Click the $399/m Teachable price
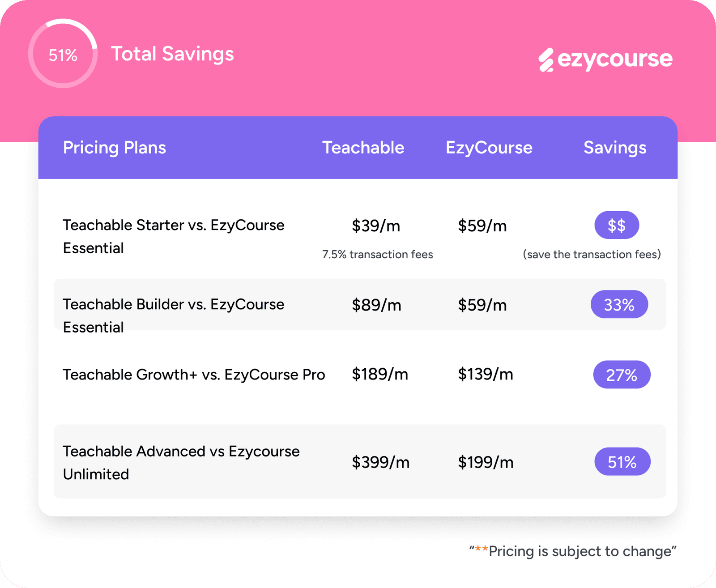Image resolution: width=716 pixels, height=588 pixels. point(380,462)
